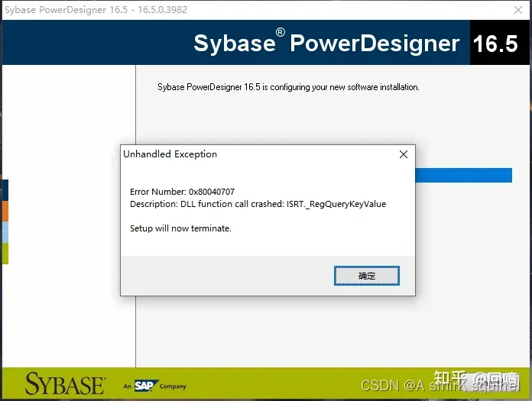Click the installation progress bar
532x401 pixels.
click(x=463, y=175)
